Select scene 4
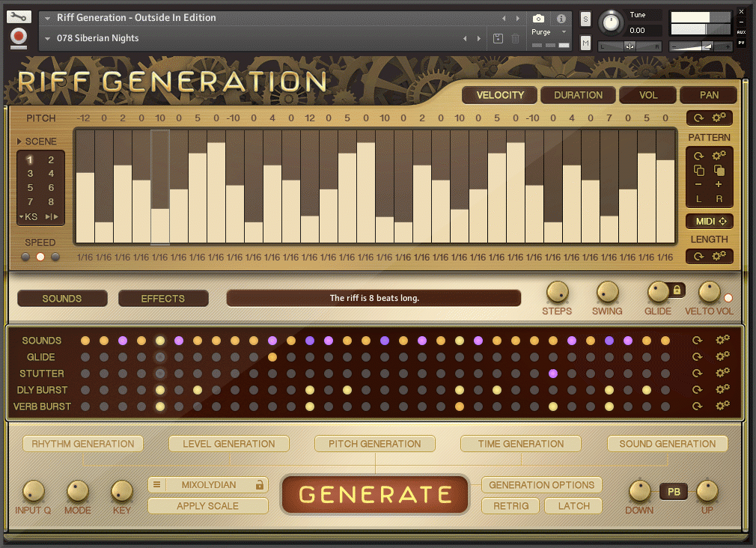Screen dimensions: 756x548 pyautogui.click(x=51, y=173)
